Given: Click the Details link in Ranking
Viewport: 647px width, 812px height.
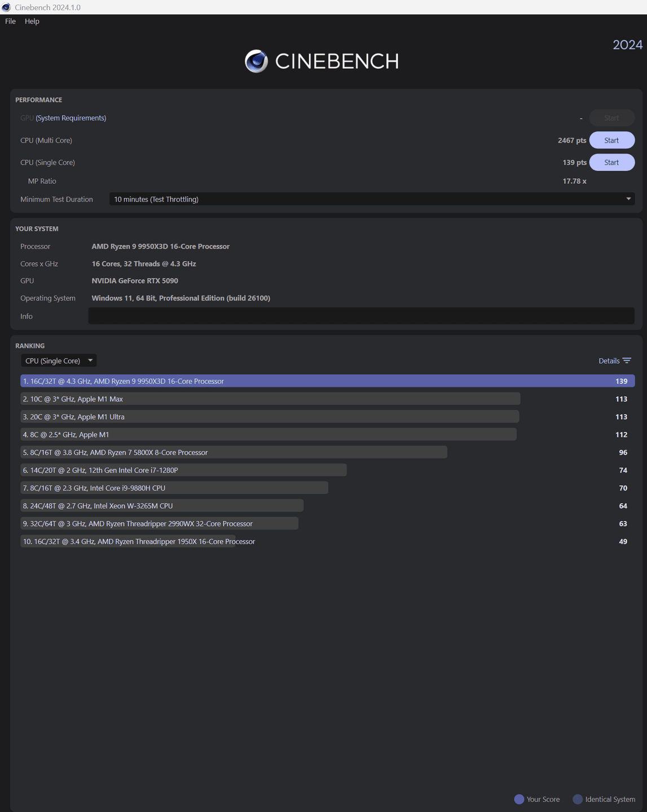Looking at the screenshot, I should pyautogui.click(x=609, y=361).
